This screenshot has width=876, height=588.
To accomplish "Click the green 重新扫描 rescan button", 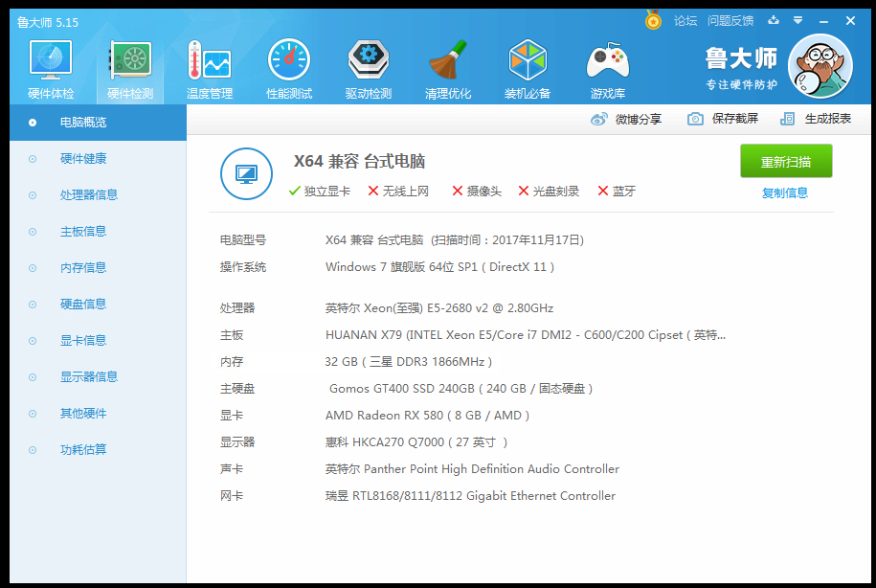I will point(786,161).
